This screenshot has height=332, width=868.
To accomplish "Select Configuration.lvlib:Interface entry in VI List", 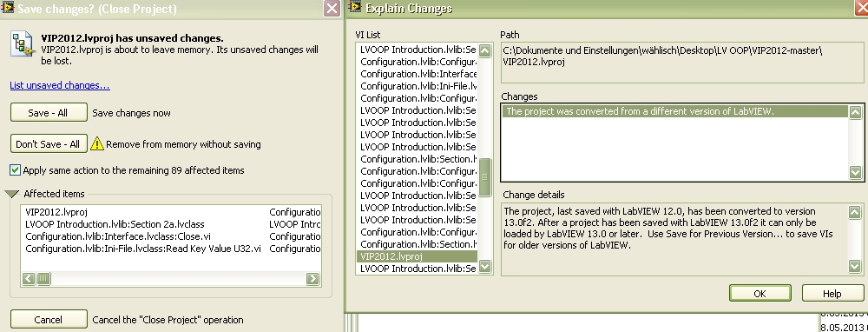I will click(x=418, y=74).
